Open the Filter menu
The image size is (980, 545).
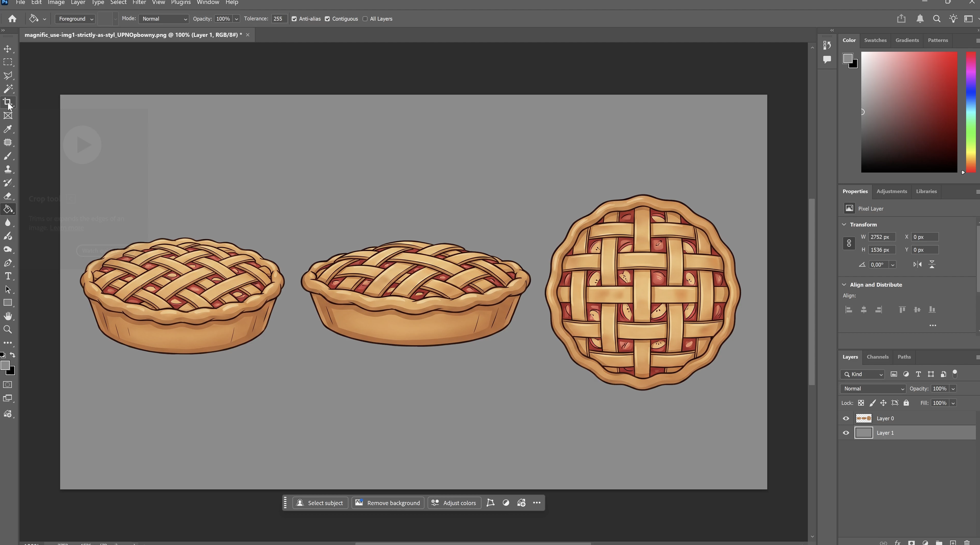[x=139, y=3]
